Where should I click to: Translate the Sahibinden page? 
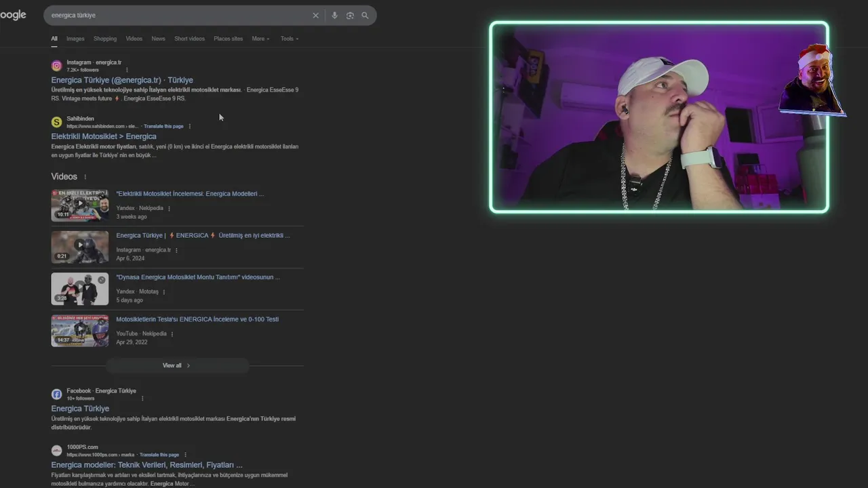coord(163,126)
